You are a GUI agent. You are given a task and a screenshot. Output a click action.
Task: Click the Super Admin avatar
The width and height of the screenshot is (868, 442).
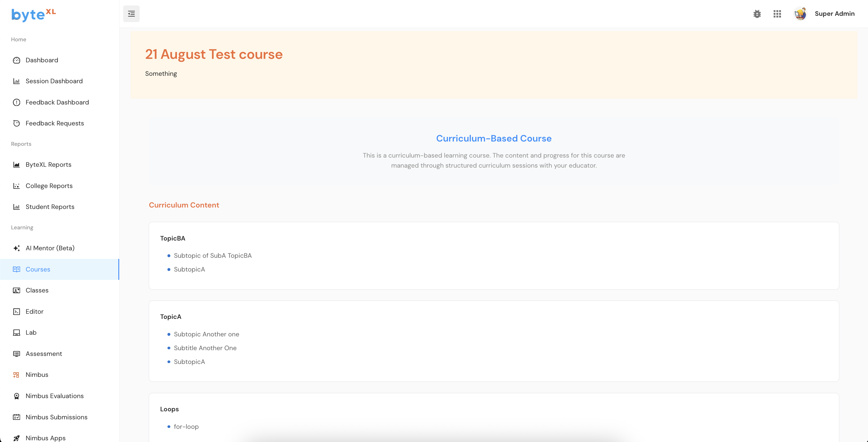(800, 14)
